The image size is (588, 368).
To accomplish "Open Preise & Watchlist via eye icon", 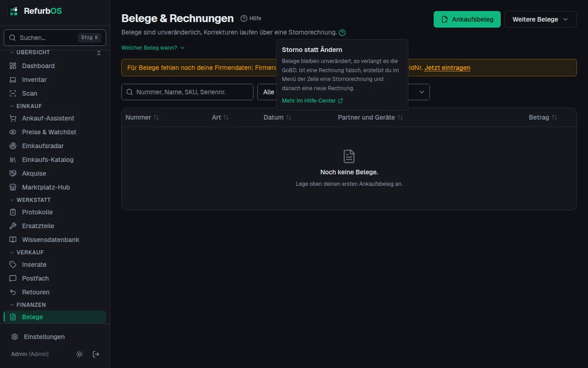I will point(13,132).
